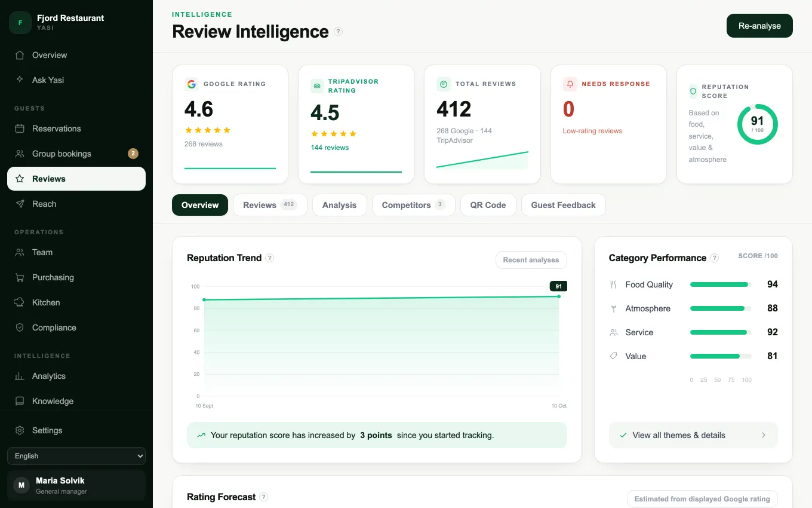Click help icon beside Review Intelligence title
The width and height of the screenshot is (812, 508).
338,32
